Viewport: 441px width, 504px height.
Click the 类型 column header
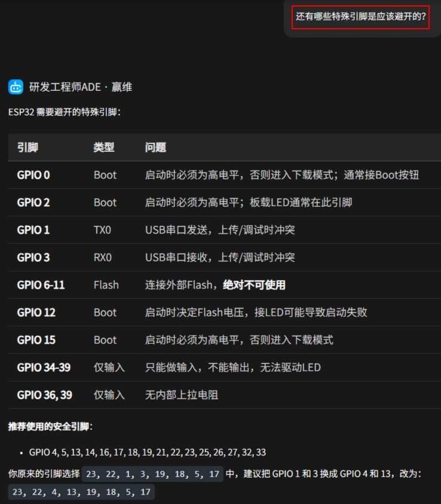pyautogui.click(x=104, y=148)
